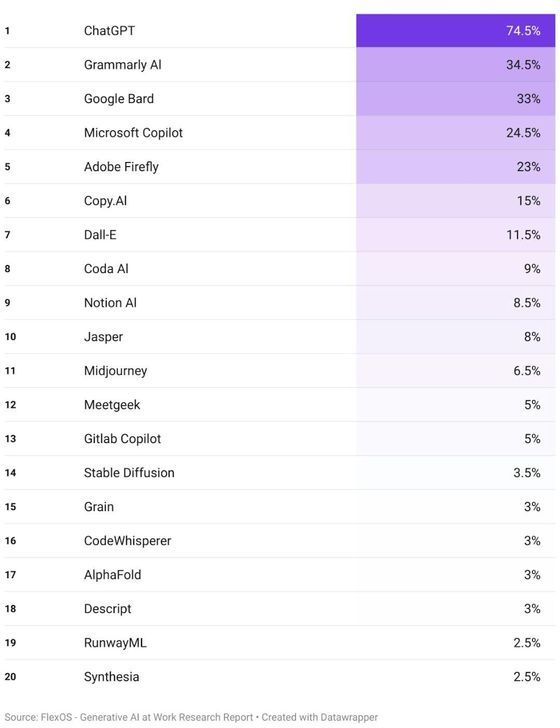Select the 9% value for Coda AI

coord(531,269)
